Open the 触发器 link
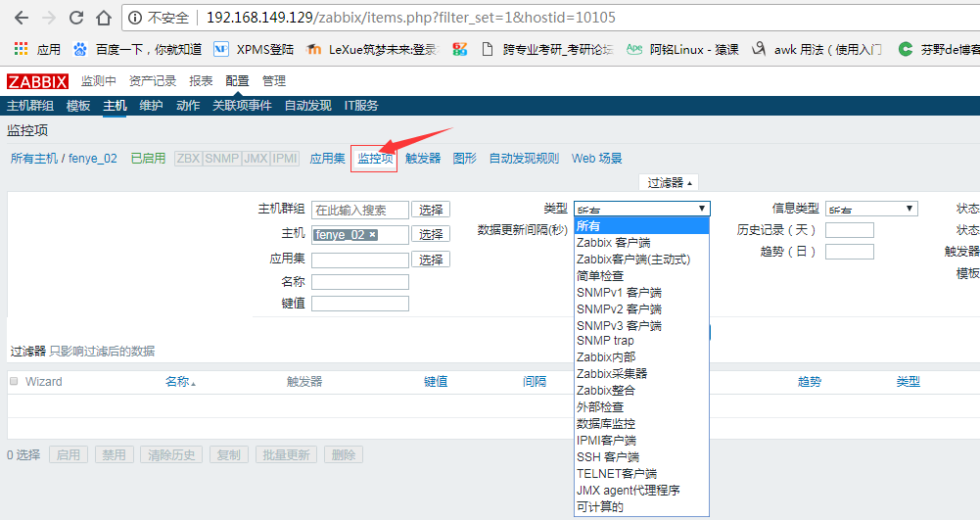 tap(423, 158)
